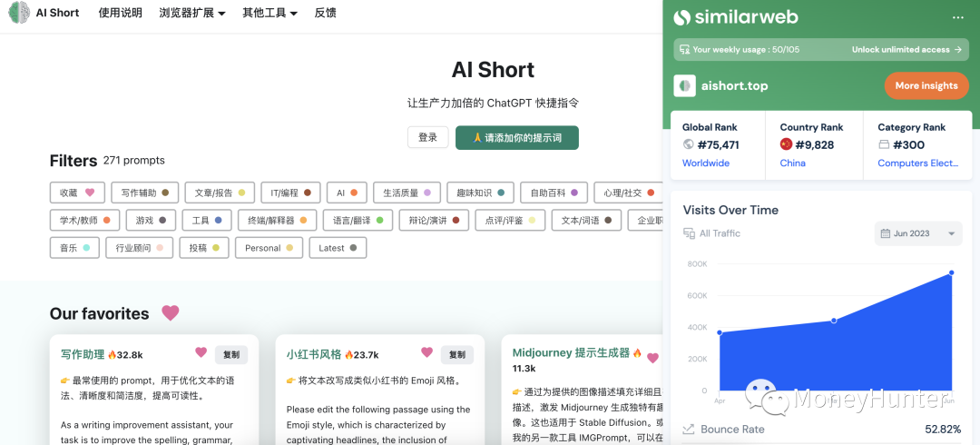Viewport: 980px width, 445px height.
Task: Copy the 小红书风格 prompt with 复制
Action: click(456, 354)
